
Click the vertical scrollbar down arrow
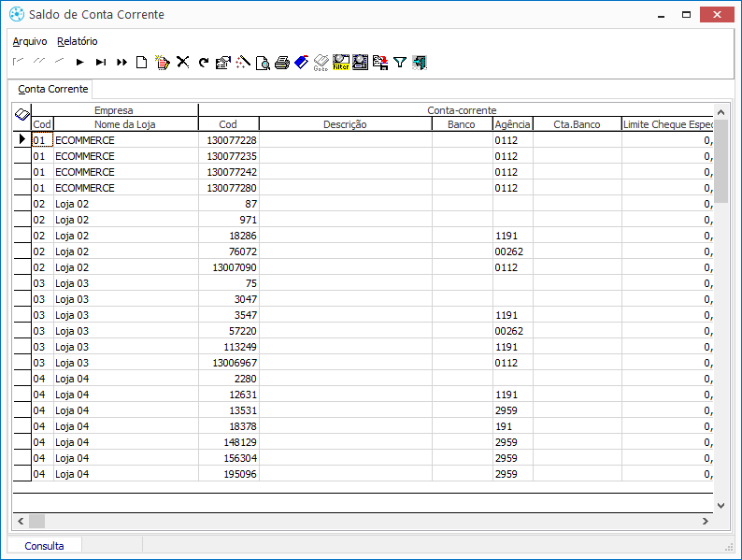point(721,505)
